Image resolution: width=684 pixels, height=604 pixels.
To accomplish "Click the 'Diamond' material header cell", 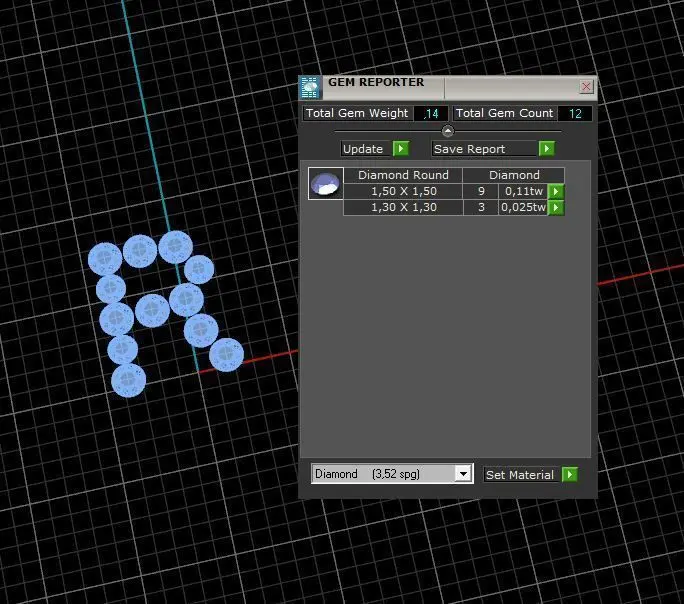I will point(514,175).
